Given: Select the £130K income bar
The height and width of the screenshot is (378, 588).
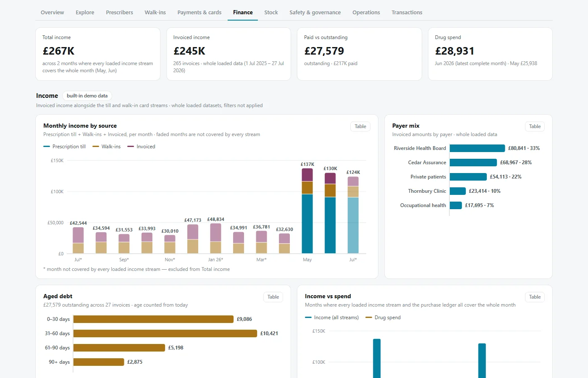Looking at the screenshot, I should [x=330, y=213].
